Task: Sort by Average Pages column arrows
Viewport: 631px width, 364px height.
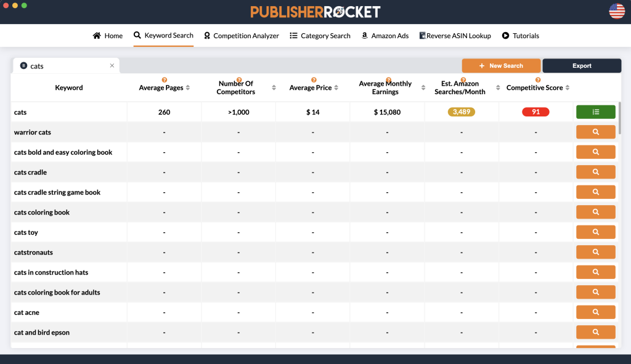Action: coord(188,88)
